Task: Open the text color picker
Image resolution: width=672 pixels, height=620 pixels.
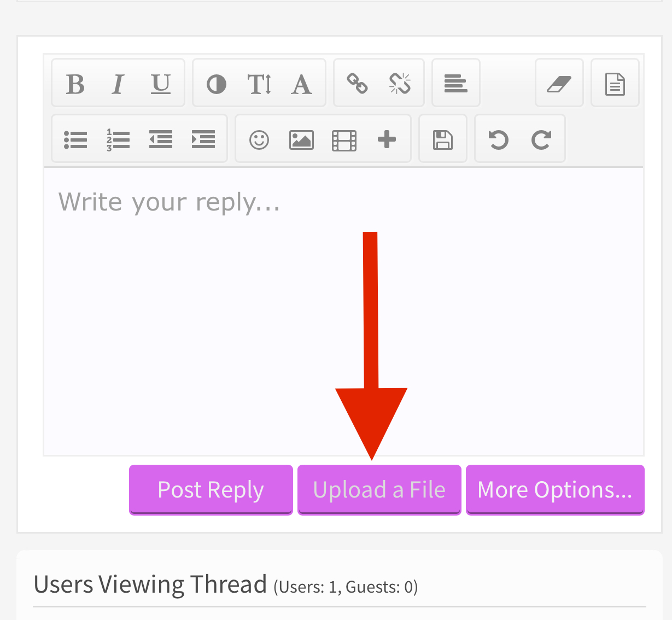Action: pyautogui.click(x=217, y=84)
